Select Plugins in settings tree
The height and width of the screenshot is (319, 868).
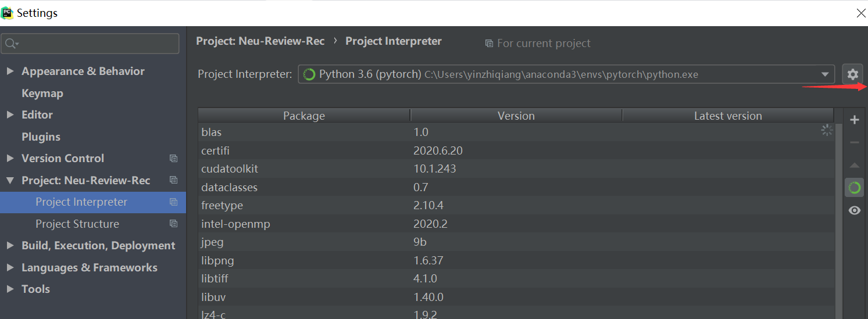pos(41,137)
